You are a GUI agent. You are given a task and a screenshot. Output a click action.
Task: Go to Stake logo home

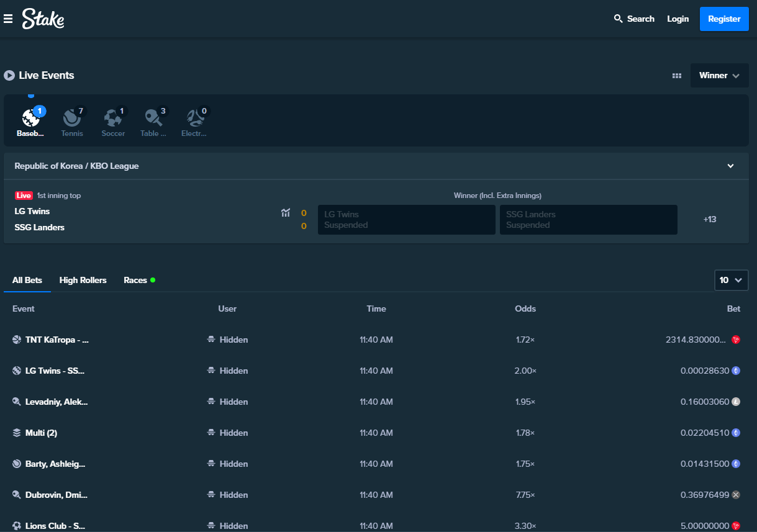(43, 19)
